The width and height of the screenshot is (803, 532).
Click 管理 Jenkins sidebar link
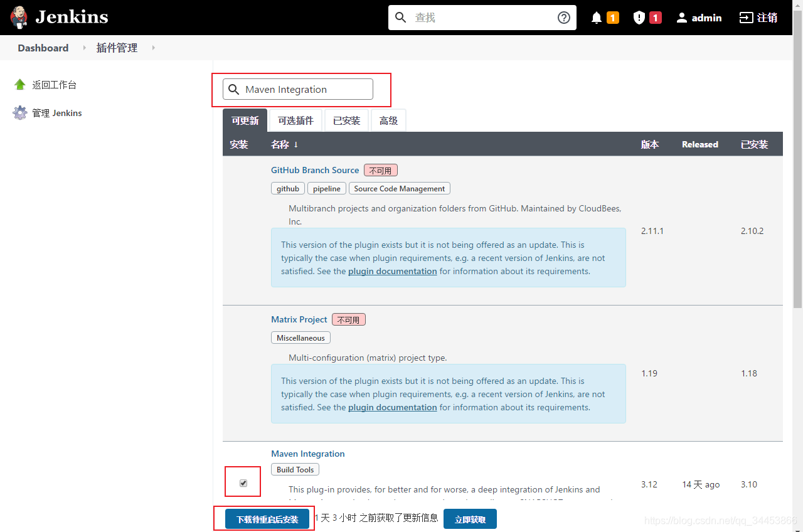[57, 113]
